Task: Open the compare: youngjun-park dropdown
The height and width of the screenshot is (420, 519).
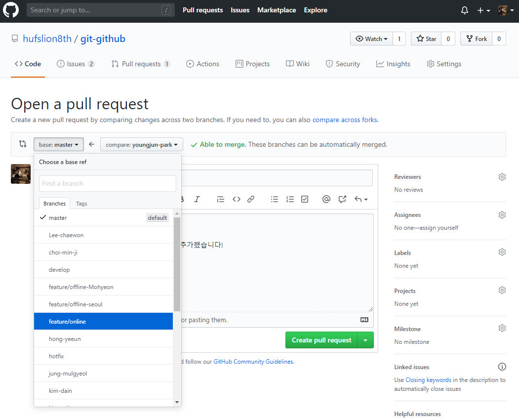Action: 142,144
